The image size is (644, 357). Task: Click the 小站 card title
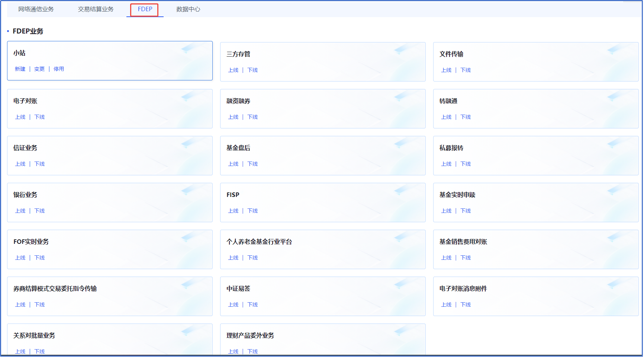coord(19,53)
